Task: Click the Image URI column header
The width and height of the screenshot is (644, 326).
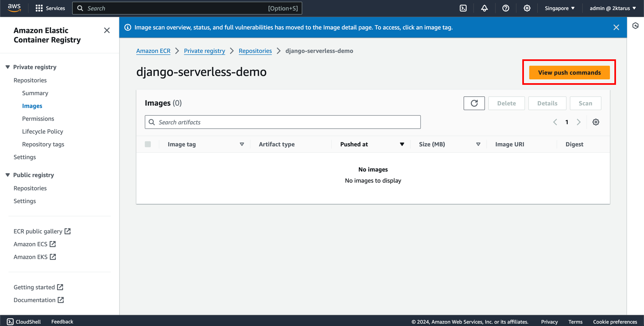Action: click(x=509, y=144)
